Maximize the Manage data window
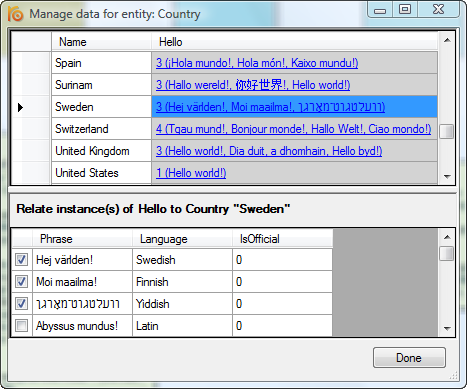467x389 pixels. tap(405, 9)
